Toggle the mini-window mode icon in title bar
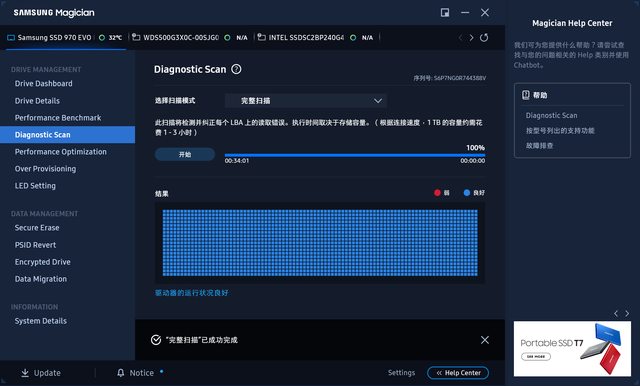The height and width of the screenshot is (386, 640). [445, 13]
